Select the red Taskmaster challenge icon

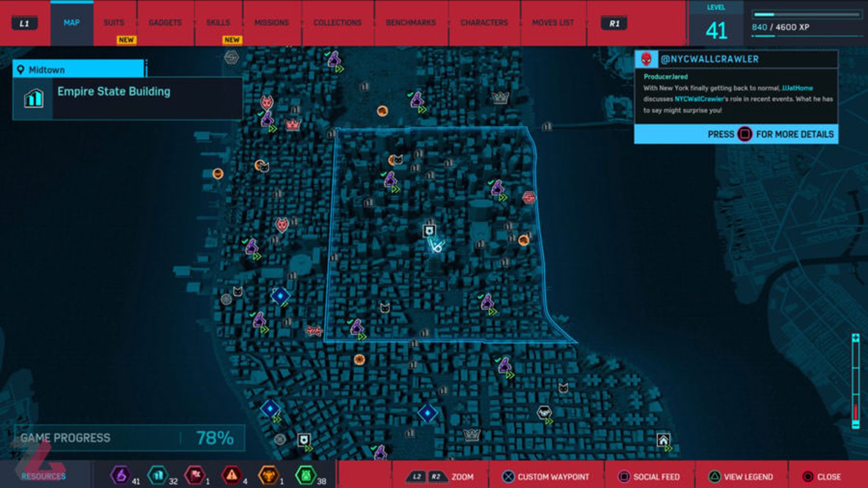[314, 331]
